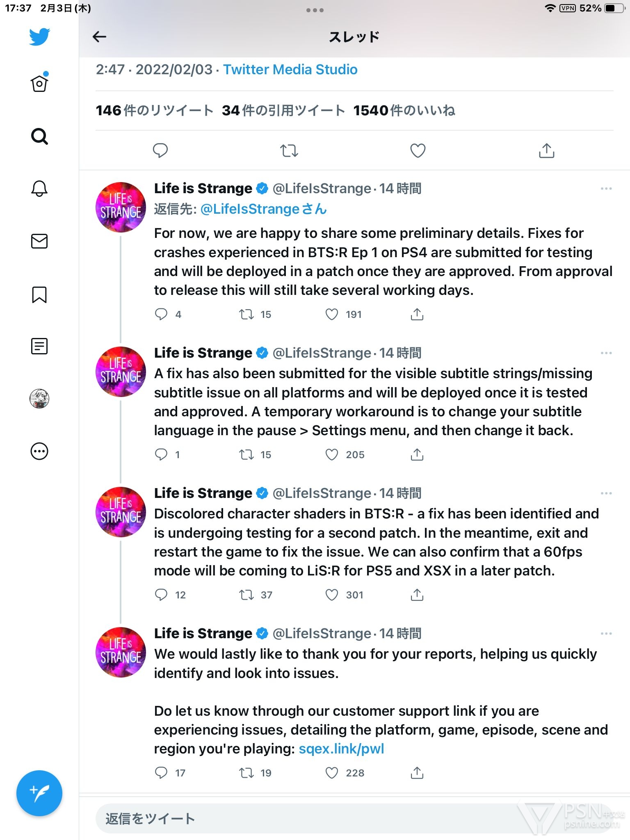Open the Twitter Media Studio link
The image size is (630, 840).
click(290, 70)
